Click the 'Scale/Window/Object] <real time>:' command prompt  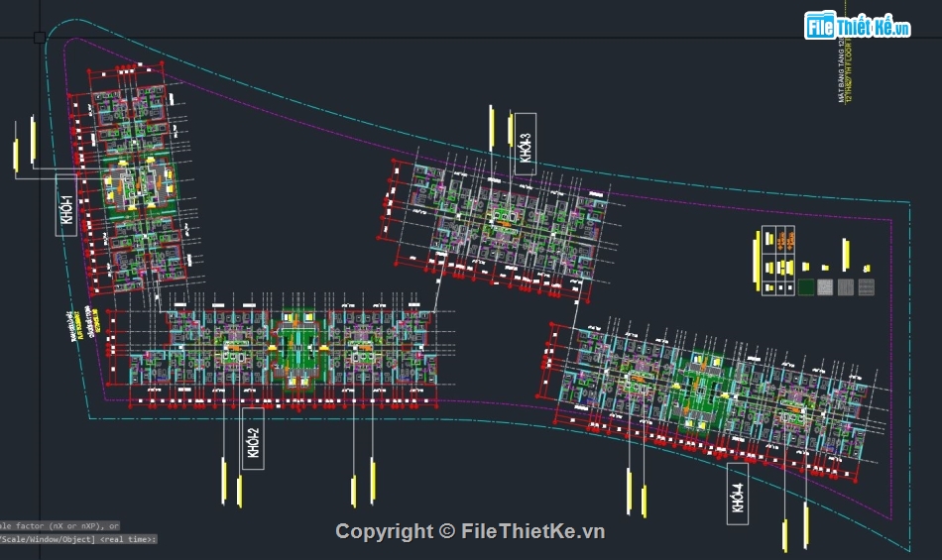[x=78, y=539]
